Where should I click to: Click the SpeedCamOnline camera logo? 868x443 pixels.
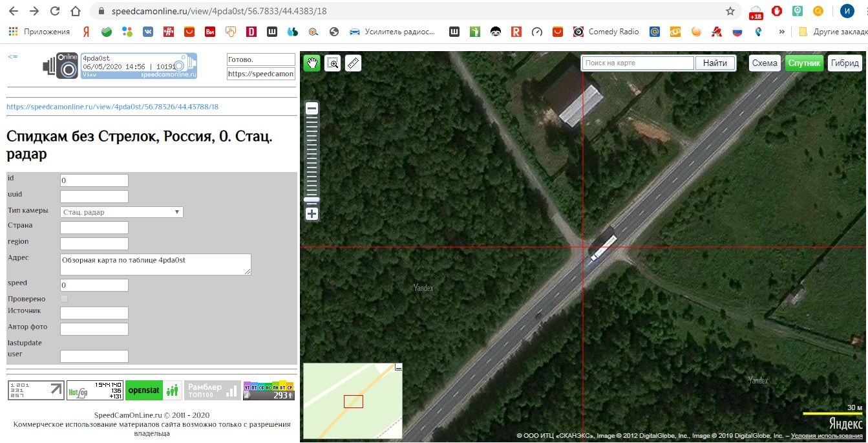pos(61,66)
